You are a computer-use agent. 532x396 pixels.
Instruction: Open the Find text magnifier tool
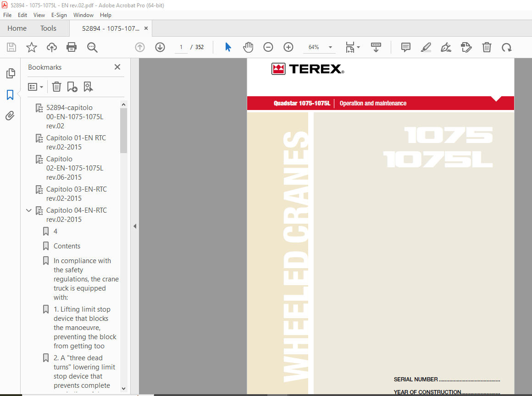pos(92,47)
